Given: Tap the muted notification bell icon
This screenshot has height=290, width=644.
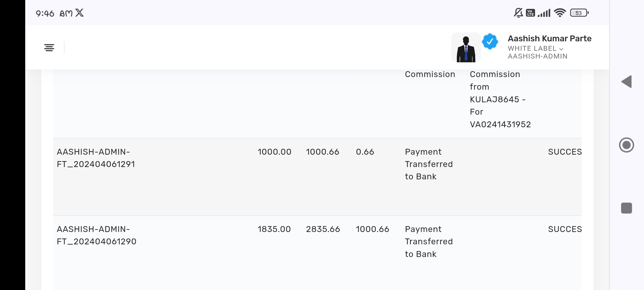Looking at the screenshot, I should (518, 13).
